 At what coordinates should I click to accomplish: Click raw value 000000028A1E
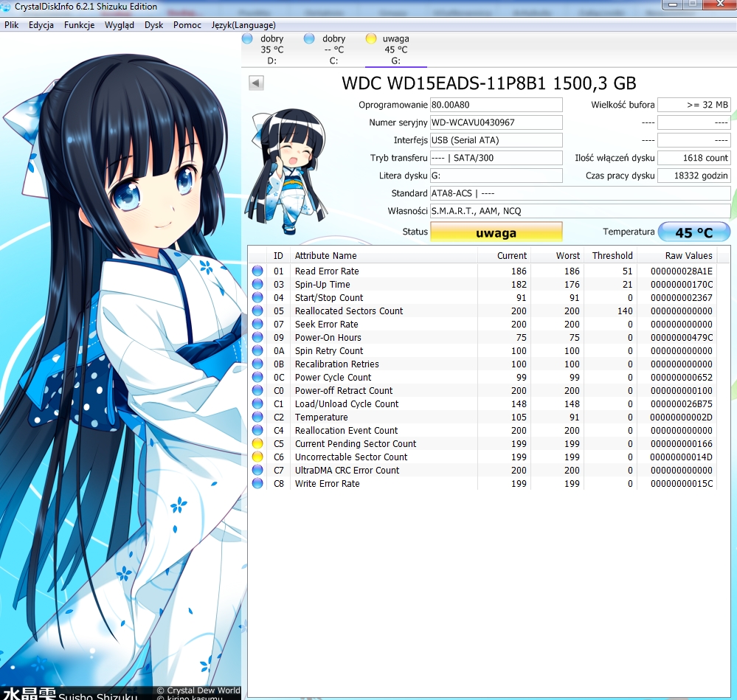[x=682, y=271]
